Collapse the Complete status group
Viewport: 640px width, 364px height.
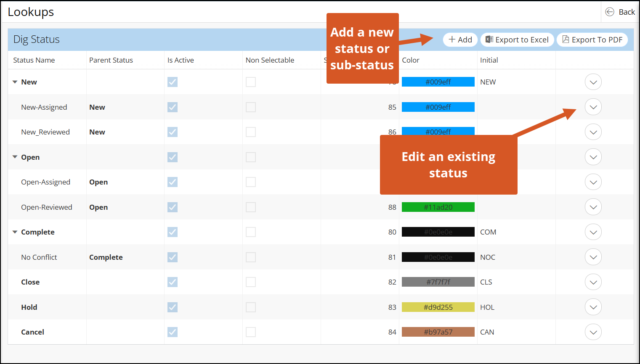(x=15, y=232)
